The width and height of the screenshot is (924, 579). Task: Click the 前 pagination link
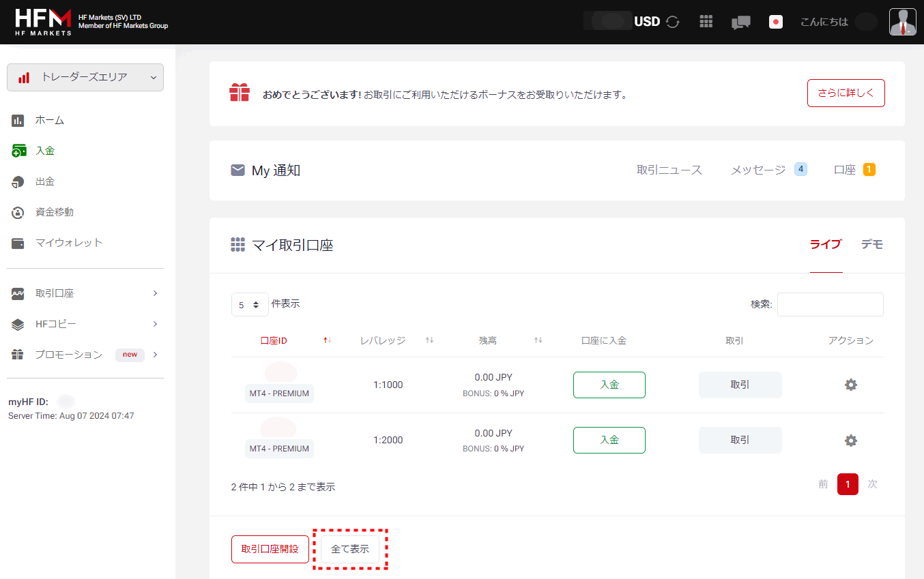click(x=823, y=484)
